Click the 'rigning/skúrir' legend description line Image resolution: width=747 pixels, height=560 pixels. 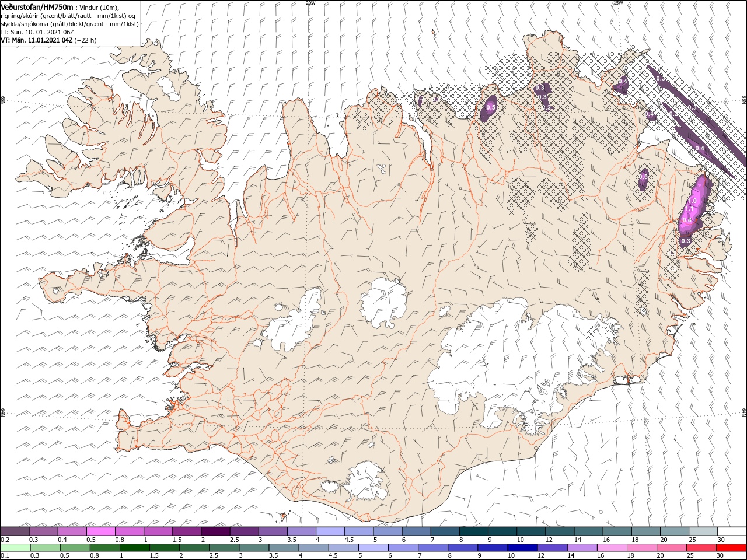(68, 16)
